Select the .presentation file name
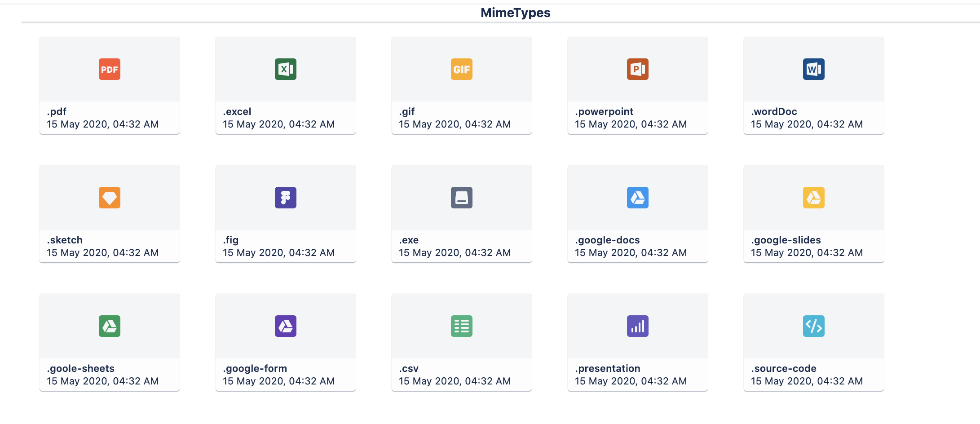 pos(608,368)
